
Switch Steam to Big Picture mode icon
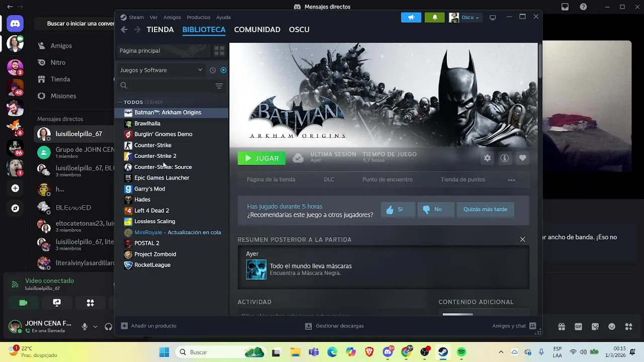(493, 18)
